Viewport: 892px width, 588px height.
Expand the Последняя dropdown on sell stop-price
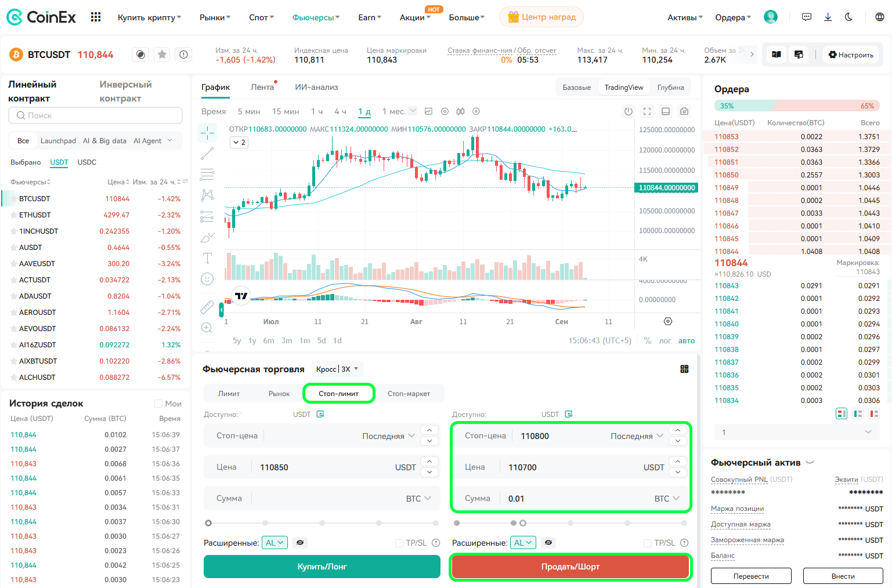(x=637, y=436)
